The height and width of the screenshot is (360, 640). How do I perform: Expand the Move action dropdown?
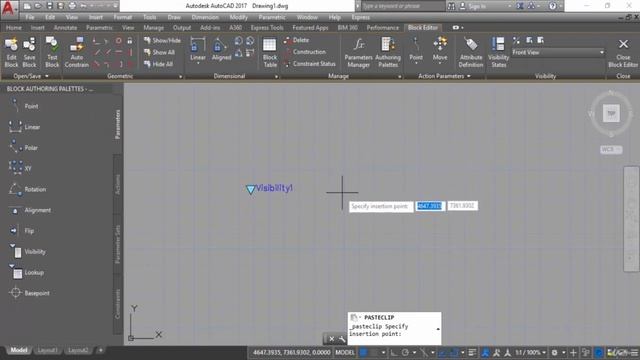click(440, 64)
